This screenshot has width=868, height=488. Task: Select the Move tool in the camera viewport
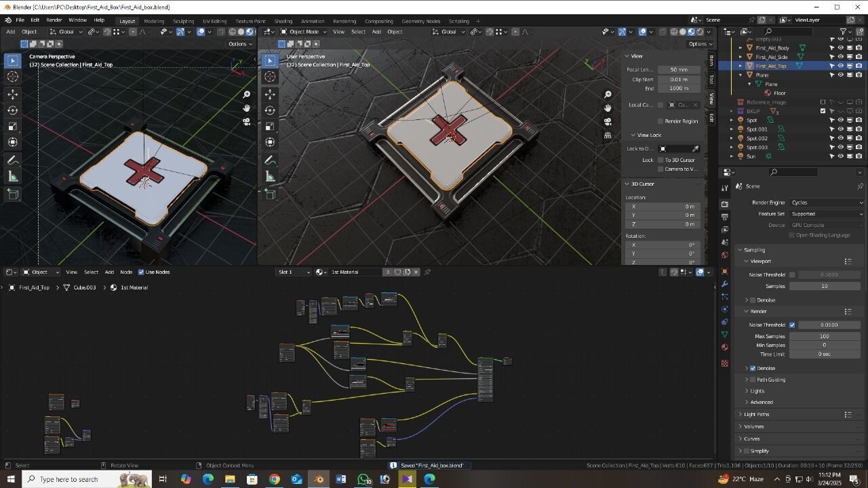pyautogui.click(x=13, y=94)
